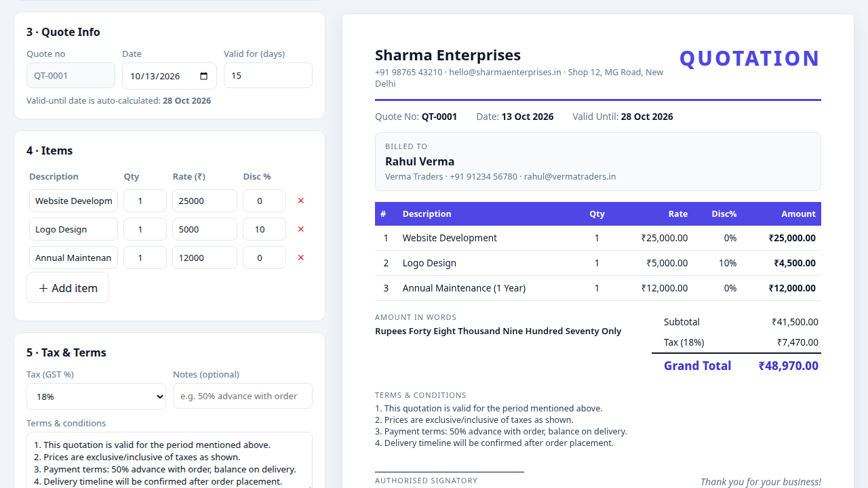Click the QUOTATION heading in preview
The height and width of the screenshot is (488, 868).
pos(750,59)
